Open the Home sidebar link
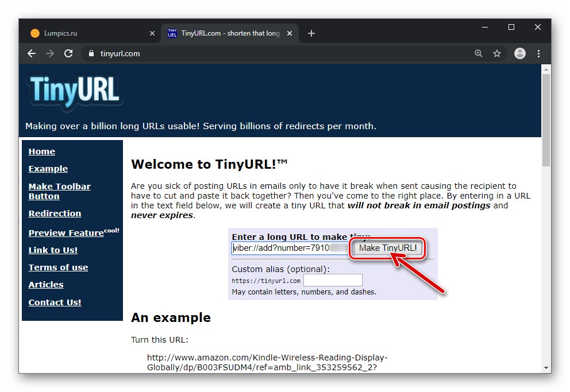Viewport: 570px width, 392px height. click(x=42, y=152)
